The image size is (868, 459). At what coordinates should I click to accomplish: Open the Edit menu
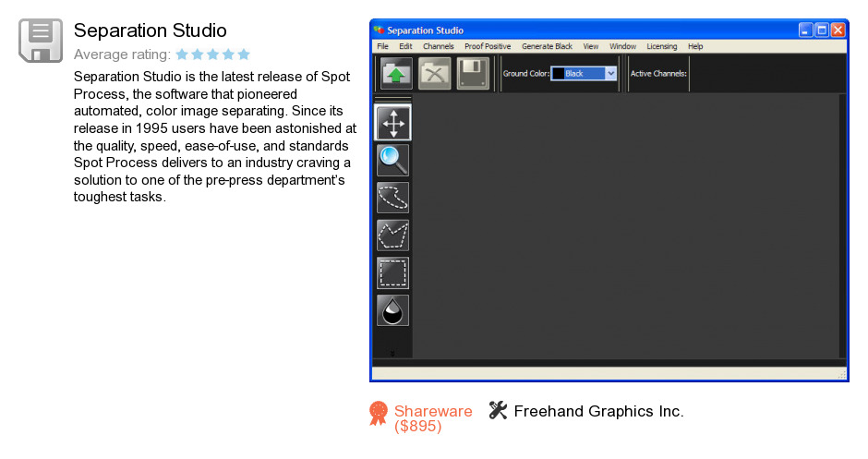(405, 46)
